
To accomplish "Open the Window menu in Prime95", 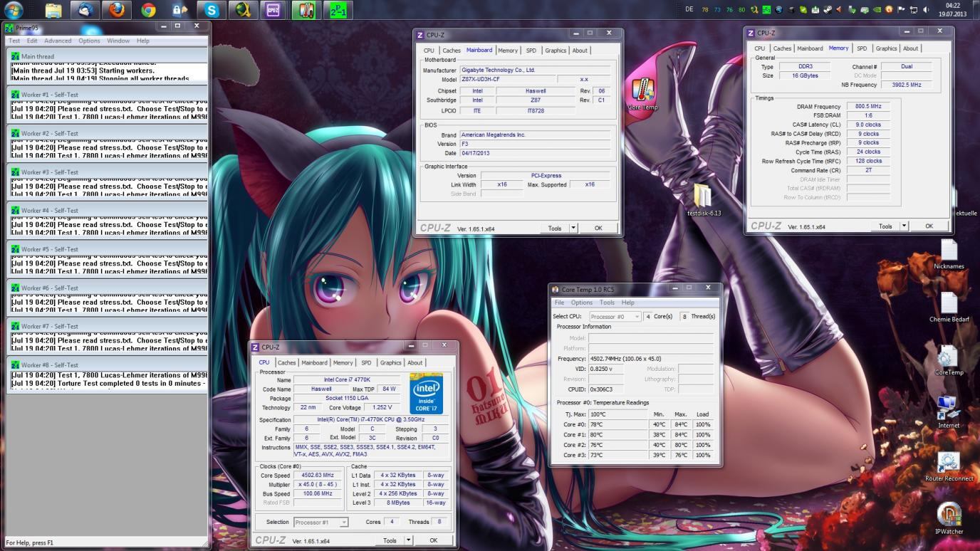I will [118, 41].
